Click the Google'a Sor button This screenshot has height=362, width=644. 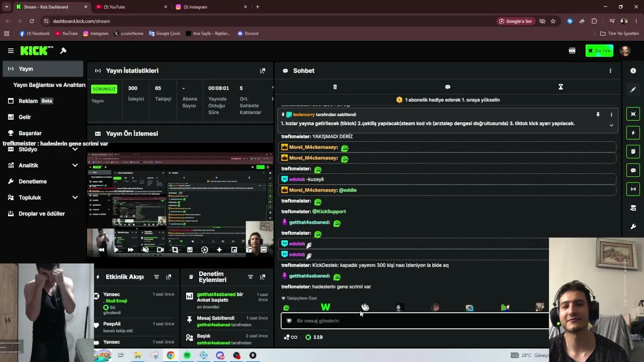tap(516, 21)
